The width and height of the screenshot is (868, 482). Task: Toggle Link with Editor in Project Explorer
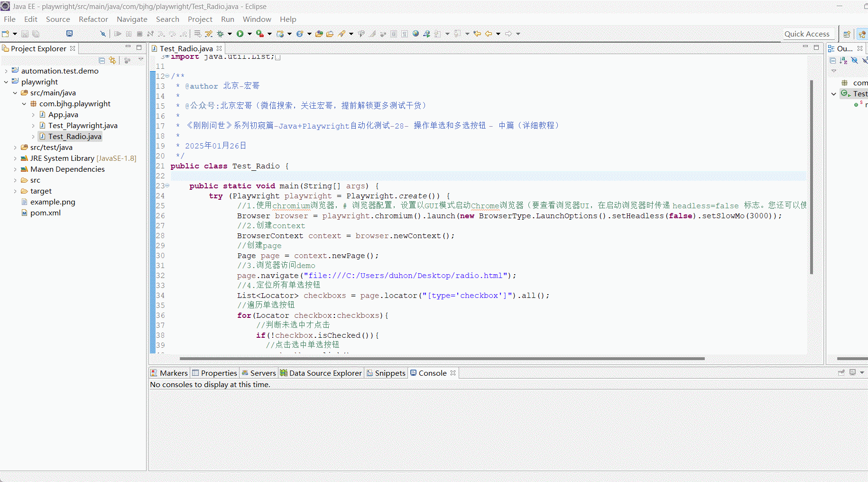pos(112,60)
